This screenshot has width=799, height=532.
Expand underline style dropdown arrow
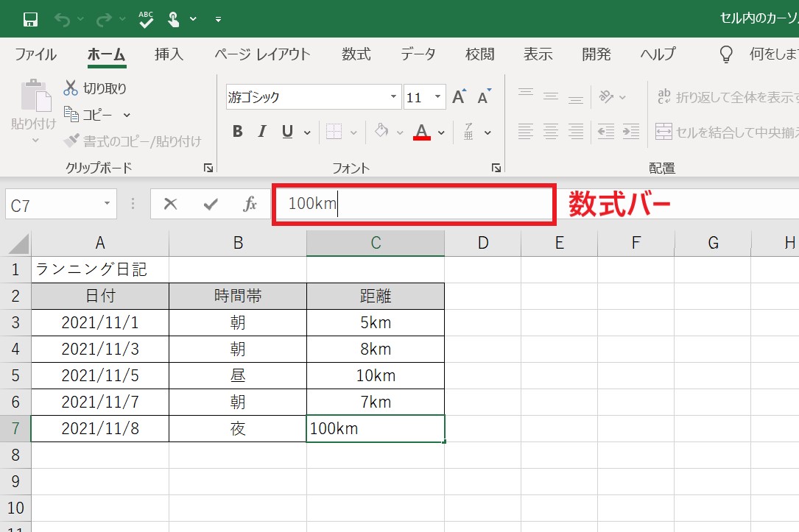(307, 133)
